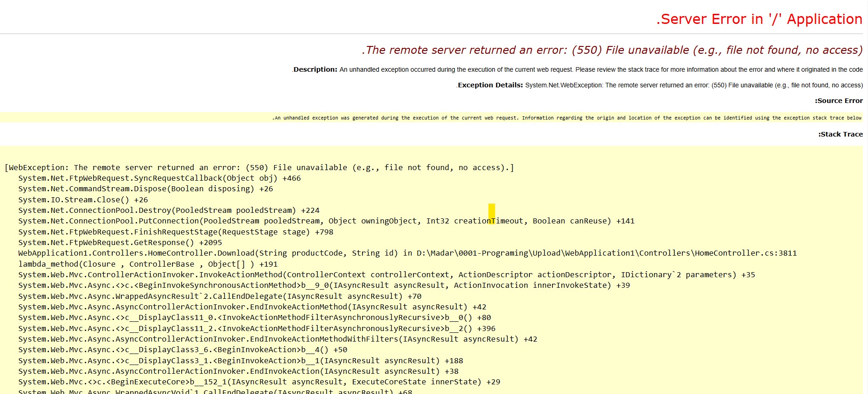Click the "Server Error in '/' Application" heading
This screenshot has height=394, width=868.
[x=759, y=19]
